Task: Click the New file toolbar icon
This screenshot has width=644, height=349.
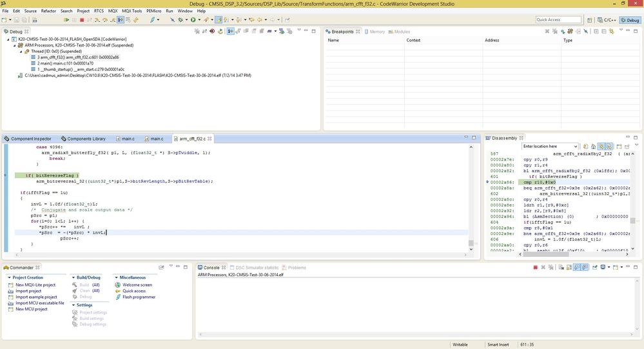Action: (4, 20)
